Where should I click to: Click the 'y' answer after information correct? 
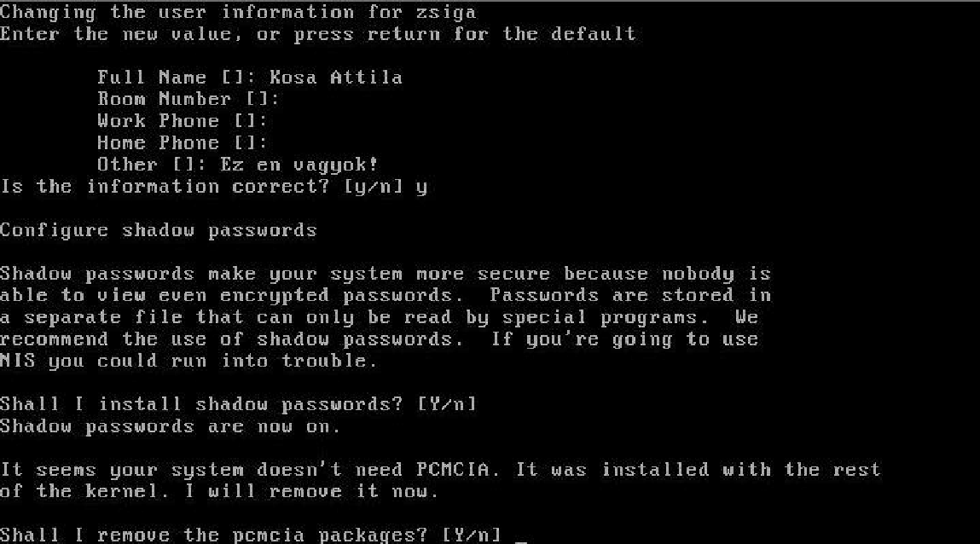(x=421, y=187)
